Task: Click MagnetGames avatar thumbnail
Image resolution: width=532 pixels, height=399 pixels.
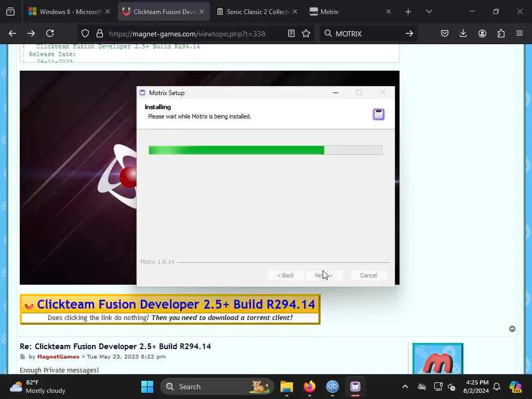Action: 437,358
